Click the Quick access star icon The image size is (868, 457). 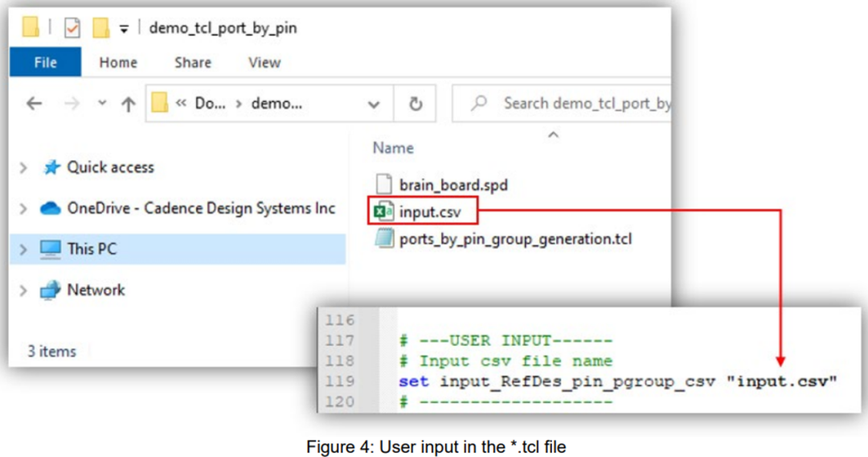click(x=51, y=167)
